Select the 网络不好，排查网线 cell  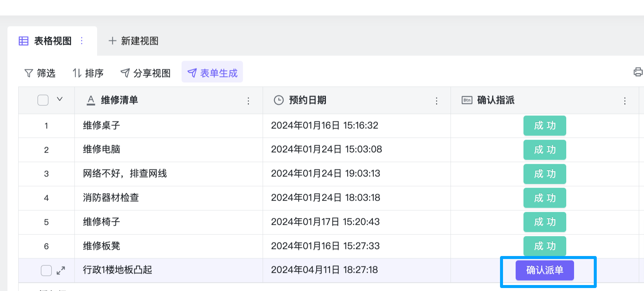125,174
